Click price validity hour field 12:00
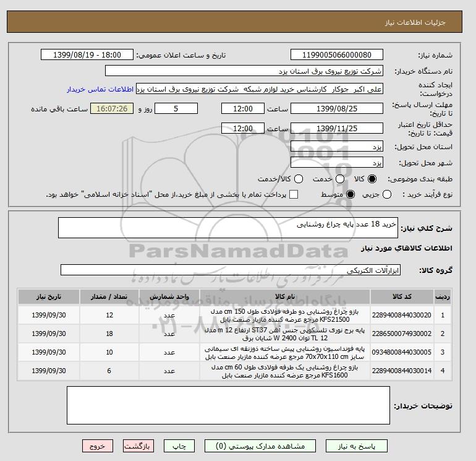This screenshot has height=461, width=476. tap(243, 128)
